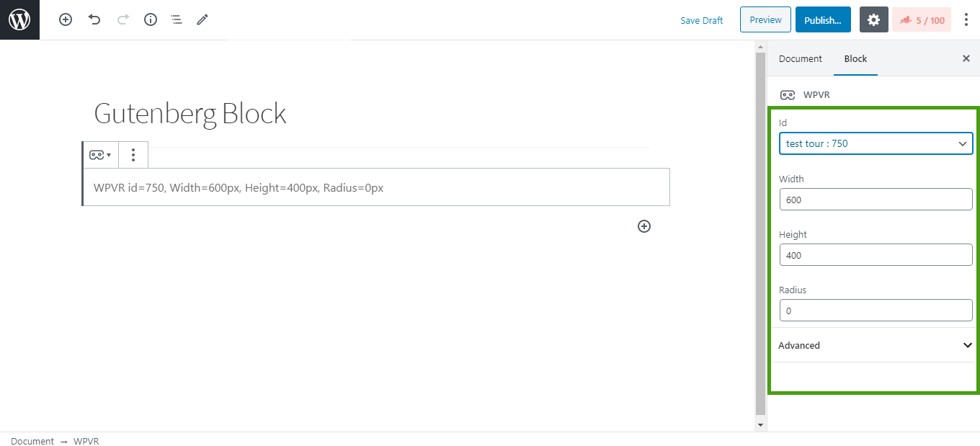This screenshot has width=980, height=446.
Task: Add block using plus below WPVR block
Action: pos(644,226)
